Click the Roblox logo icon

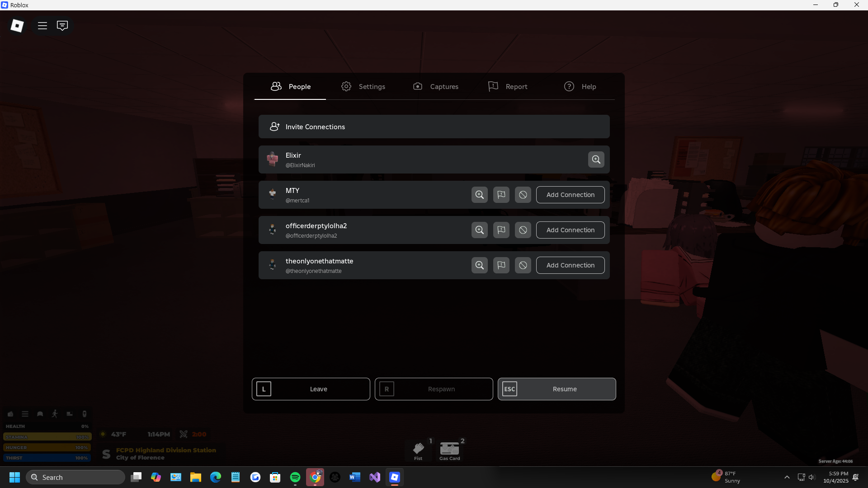(x=17, y=26)
